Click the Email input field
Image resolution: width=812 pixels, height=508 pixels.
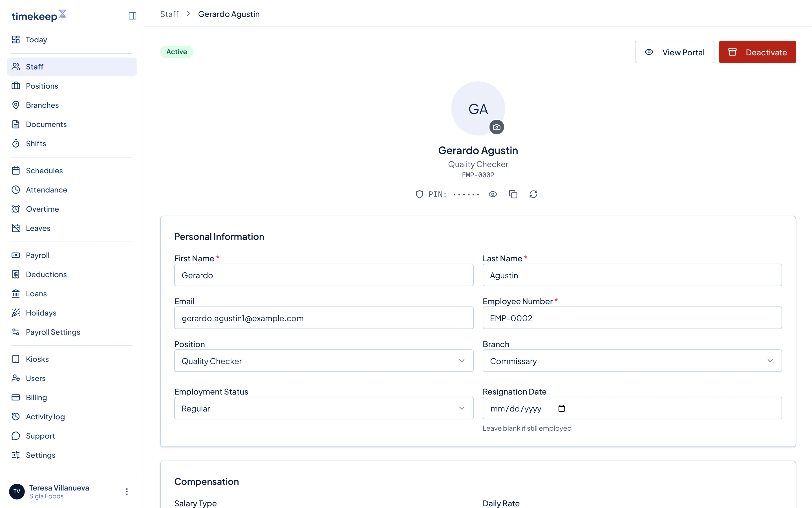(324, 318)
